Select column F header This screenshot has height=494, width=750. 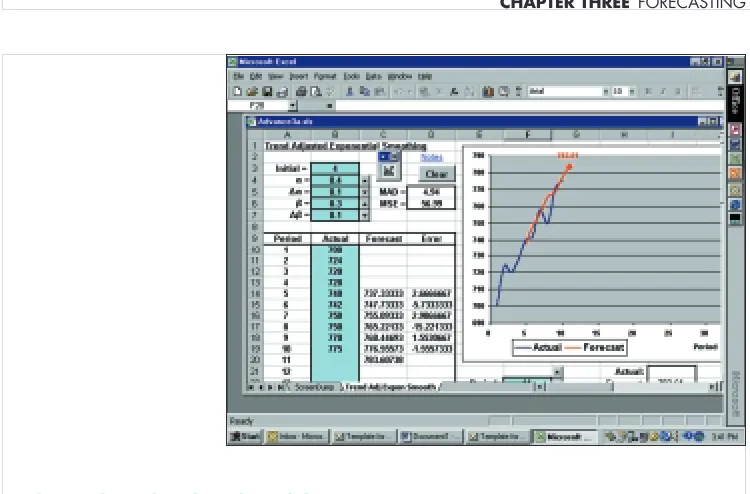[x=528, y=135]
